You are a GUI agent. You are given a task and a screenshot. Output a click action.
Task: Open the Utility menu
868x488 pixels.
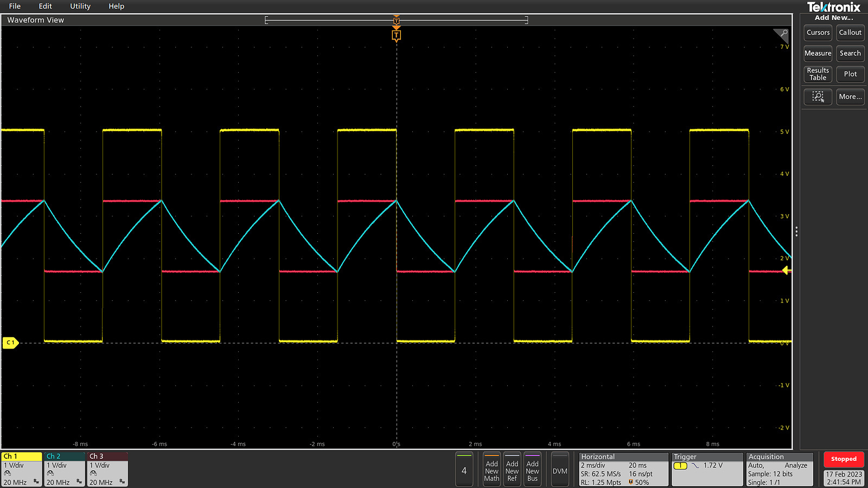(80, 6)
